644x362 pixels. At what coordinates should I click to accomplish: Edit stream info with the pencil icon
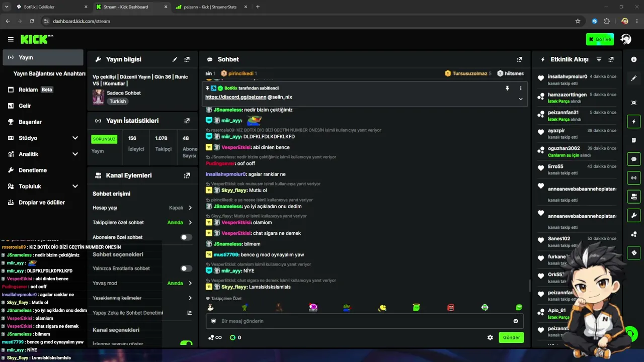[x=175, y=59]
